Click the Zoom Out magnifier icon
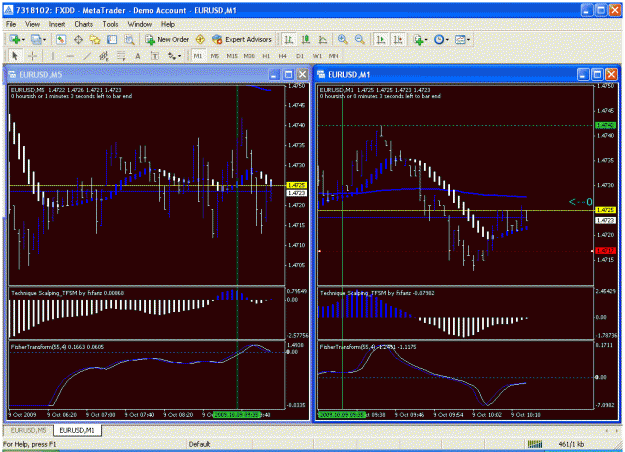Image resolution: width=625 pixels, height=452 pixels. tap(360, 39)
